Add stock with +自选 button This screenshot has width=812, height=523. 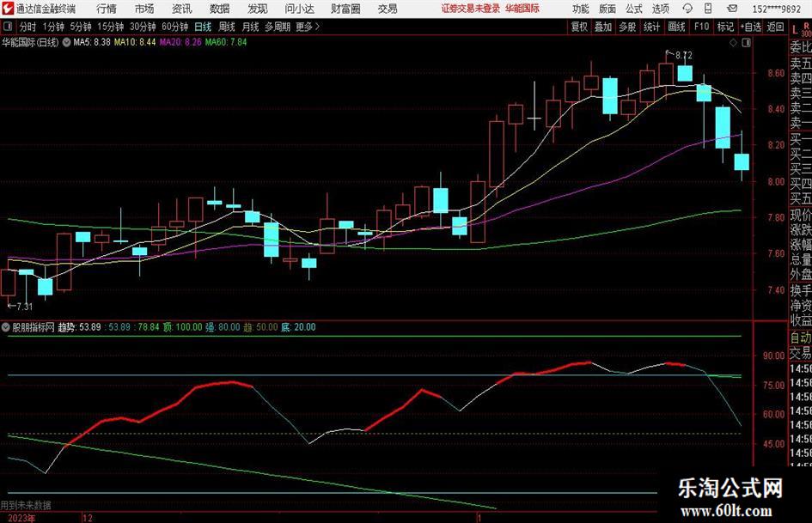[751, 27]
